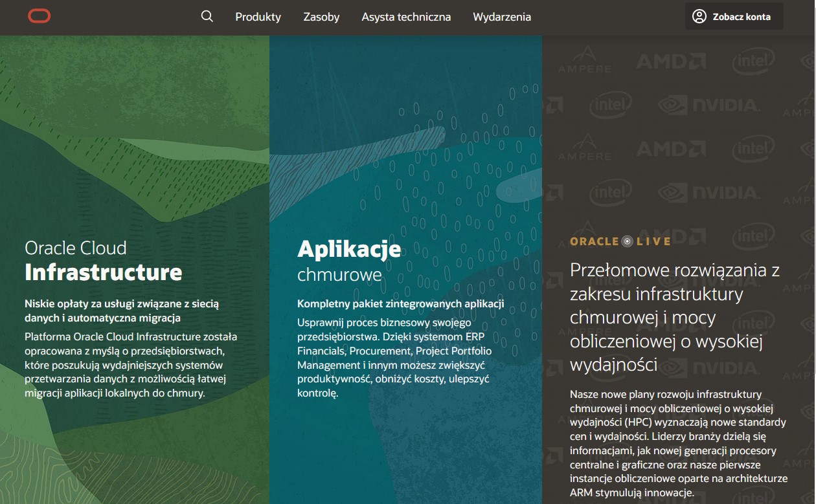
Task: Click the Oracle Live logo
Action: pos(620,241)
